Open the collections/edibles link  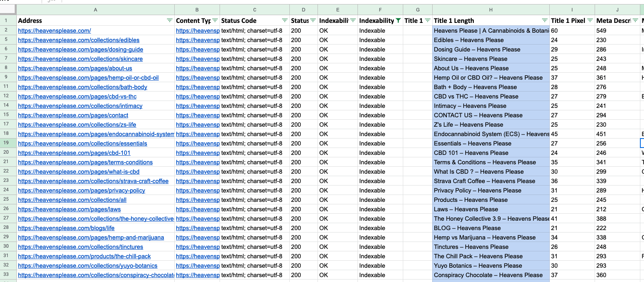(79, 40)
